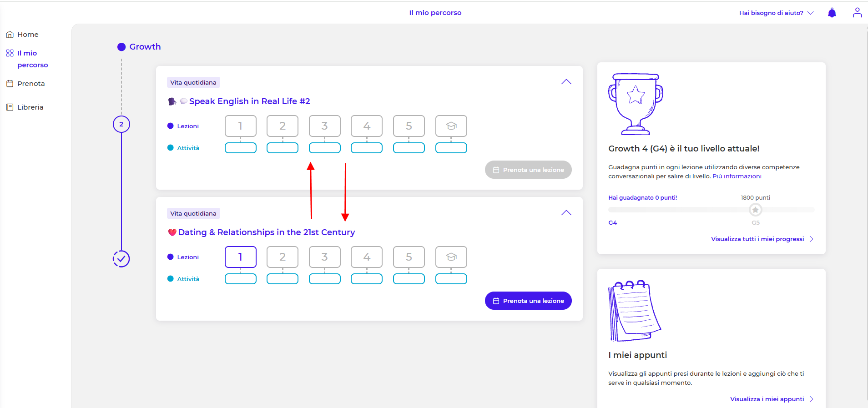Click the notification bell icon
The height and width of the screenshot is (408, 868).
[832, 13]
